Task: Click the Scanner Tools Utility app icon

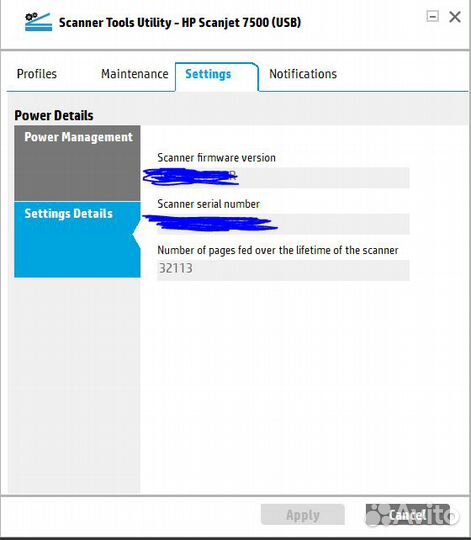Action: [38, 22]
